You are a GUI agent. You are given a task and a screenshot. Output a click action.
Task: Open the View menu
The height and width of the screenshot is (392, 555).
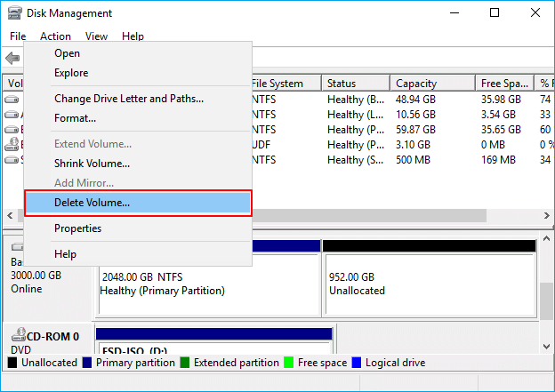pyautogui.click(x=96, y=36)
